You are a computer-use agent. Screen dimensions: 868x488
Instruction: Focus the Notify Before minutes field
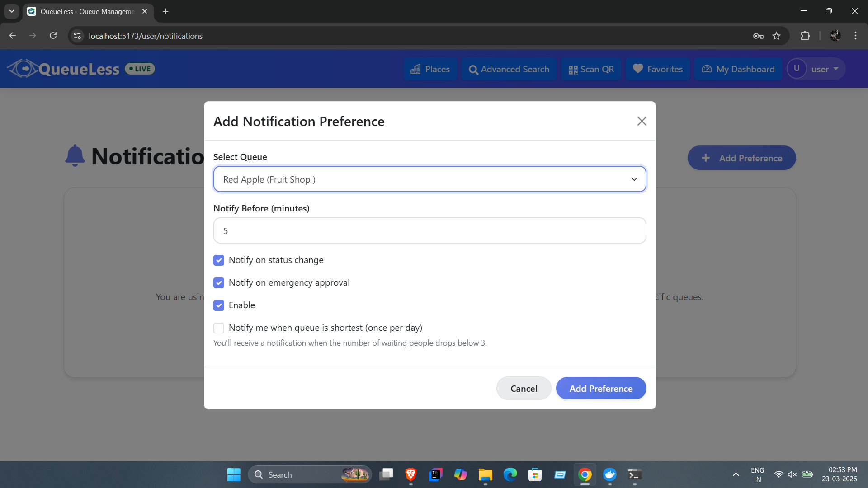tap(429, 230)
